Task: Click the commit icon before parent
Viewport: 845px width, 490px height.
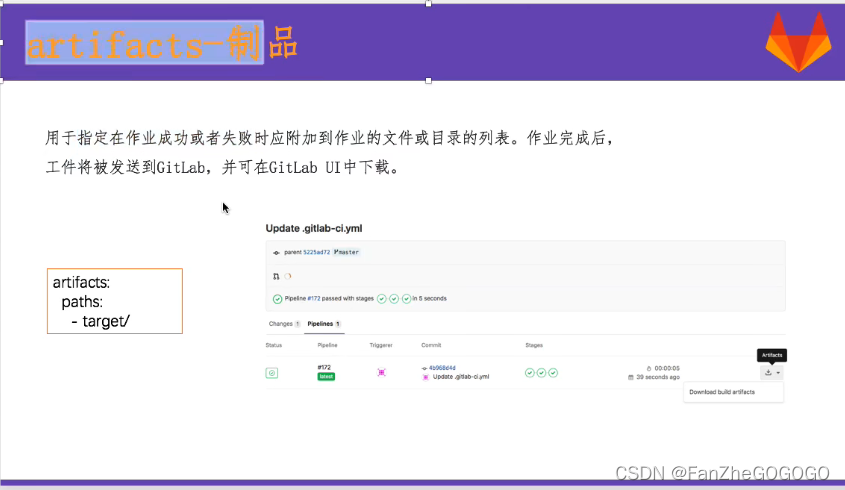Action: 276,252
